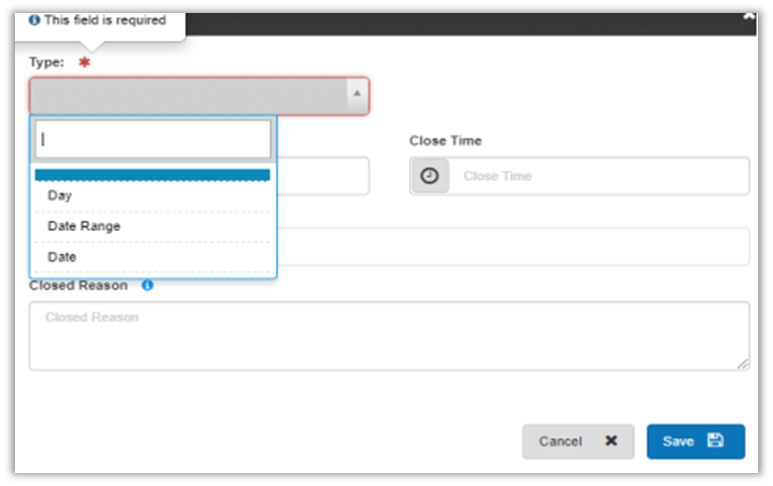773x486 pixels.
Task: Collapse the Type dropdown using its arrow
Action: pos(357,96)
